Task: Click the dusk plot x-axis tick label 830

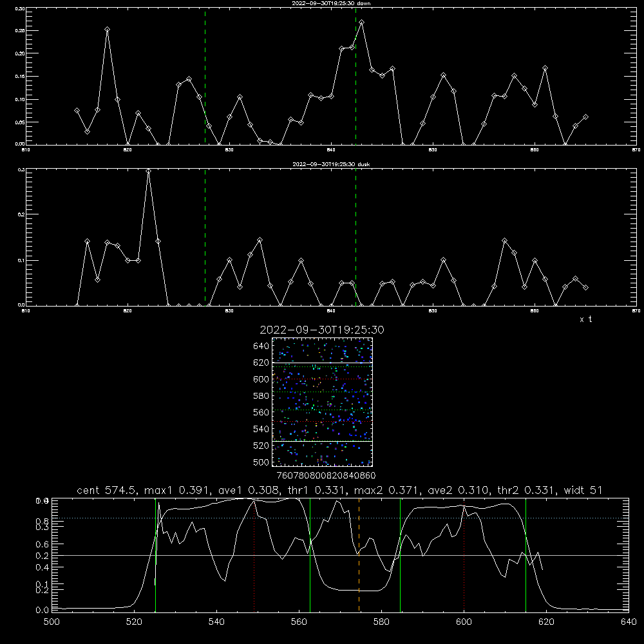Action: click(229, 311)
